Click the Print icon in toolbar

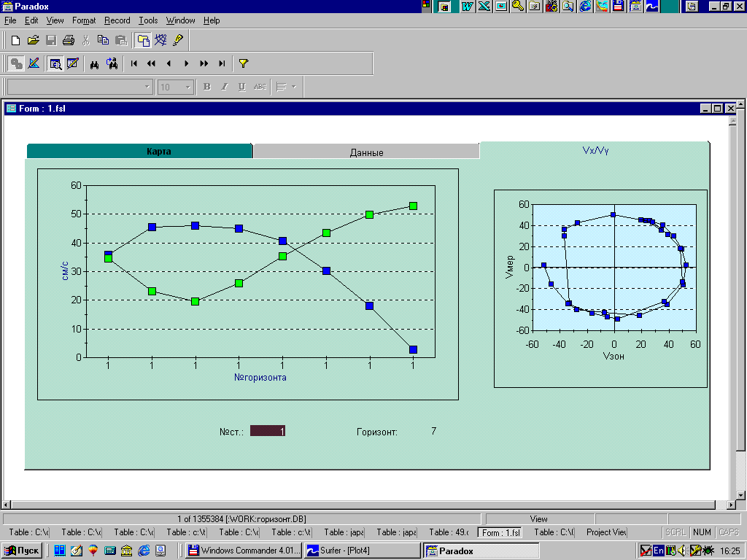pos(68,40)
